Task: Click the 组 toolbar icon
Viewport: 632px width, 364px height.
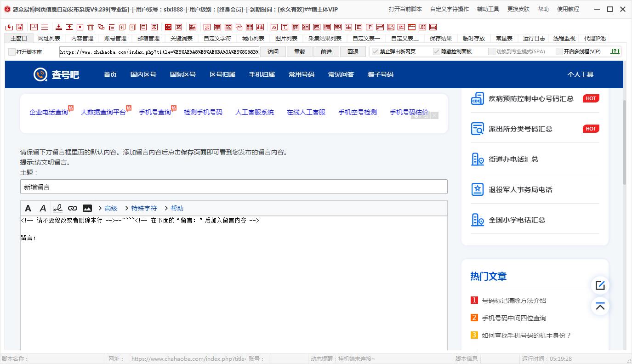Action: [307, 27]
